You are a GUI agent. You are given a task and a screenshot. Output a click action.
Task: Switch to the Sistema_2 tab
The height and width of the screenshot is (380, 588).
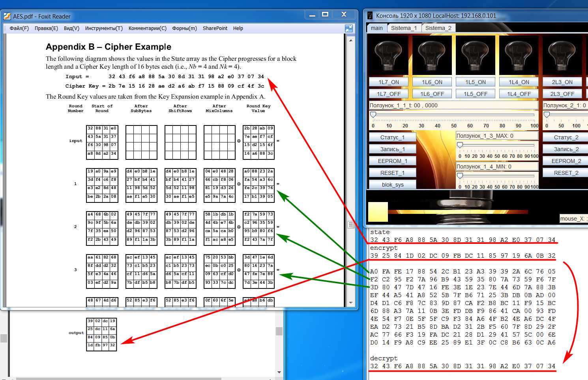click(438, 28)
